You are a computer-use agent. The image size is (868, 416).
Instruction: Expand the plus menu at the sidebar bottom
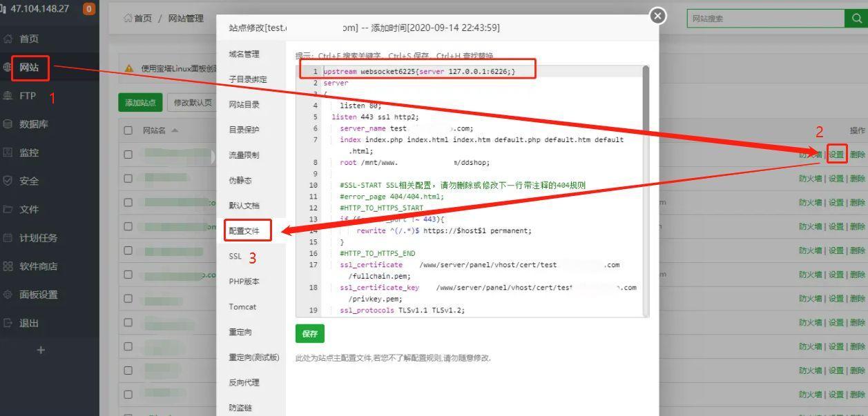coord(41,350)
